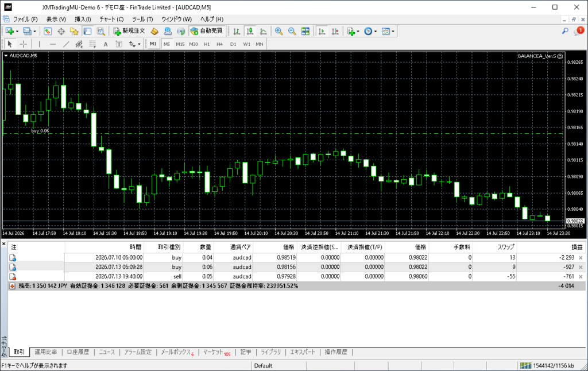Toggle the 自動売買 auto trading button
The width and height of the screenshot is (588, 371).
(207, 31)
